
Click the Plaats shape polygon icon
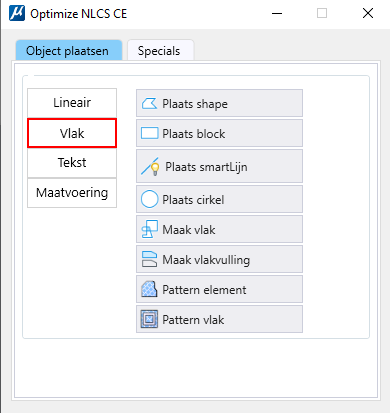(149, 104)
